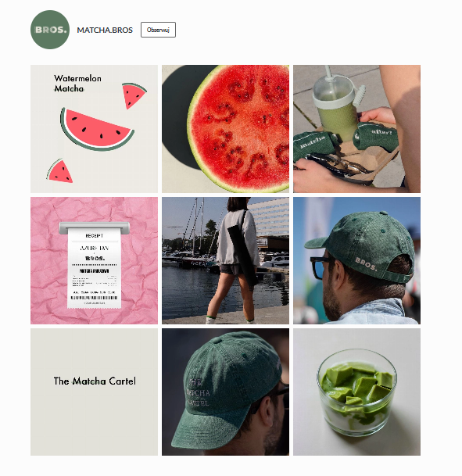This screenshot has height=476, width=462.
Task: Click the RECEIPT printout in pink post
Action: 94,265
